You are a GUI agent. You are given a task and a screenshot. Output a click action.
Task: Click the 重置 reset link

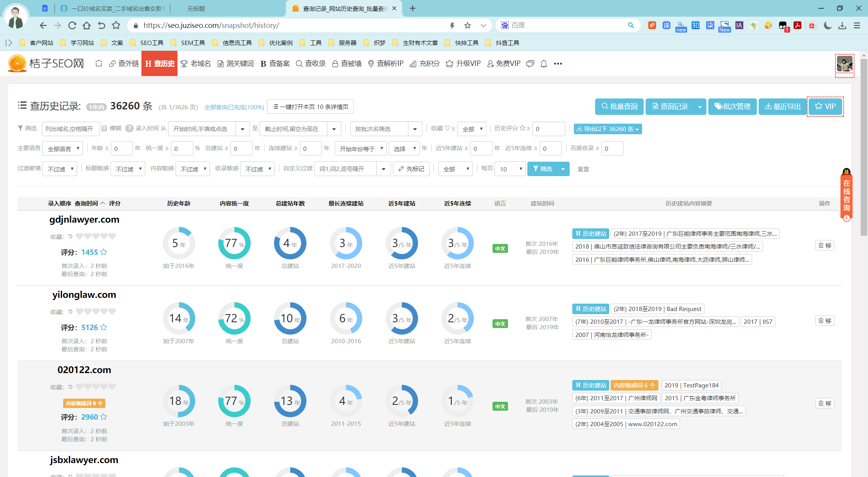[583, 169]
